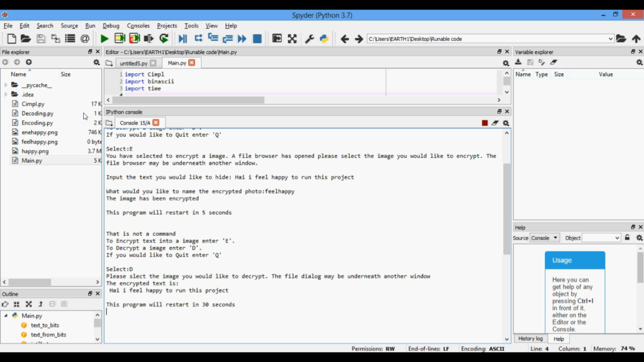The width and height of the screenshot is (644, 362).
Task: Click the Debug file icon in the toolbar
Action: point(182,39)
